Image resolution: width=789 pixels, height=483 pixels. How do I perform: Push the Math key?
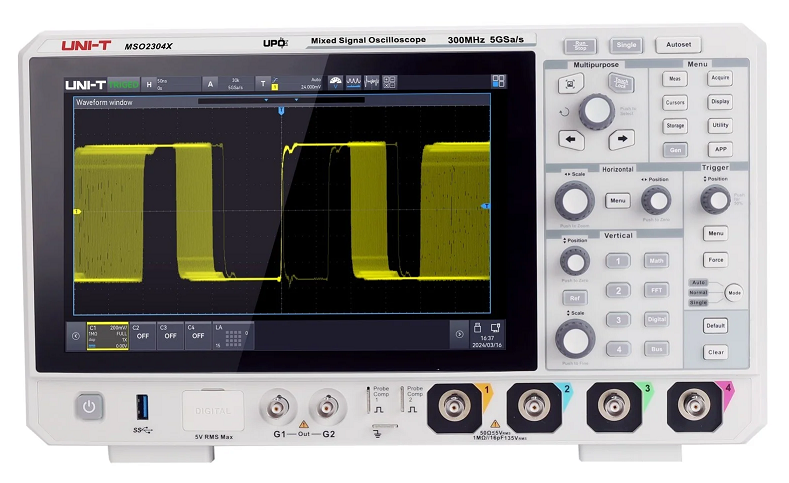pyautogui.click(x=657, y=261)
